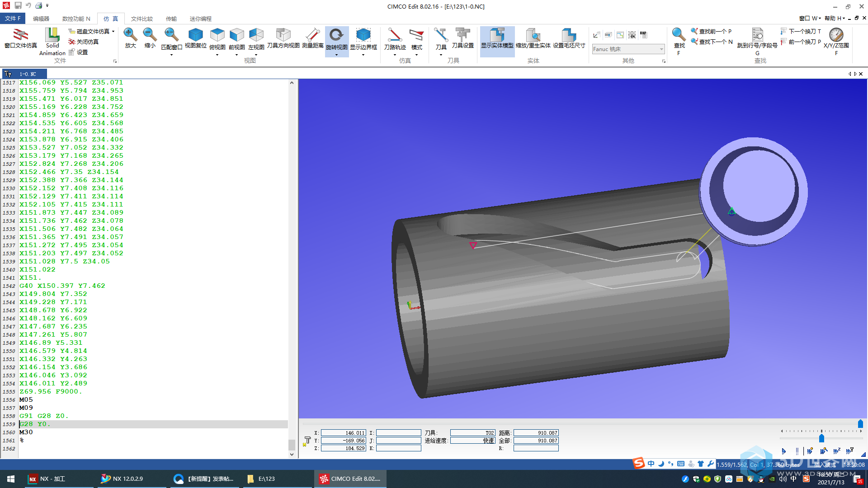Click the M30 line in editor
The width and height of the screenshot is (868, 488).
click(x=26, y=432)
